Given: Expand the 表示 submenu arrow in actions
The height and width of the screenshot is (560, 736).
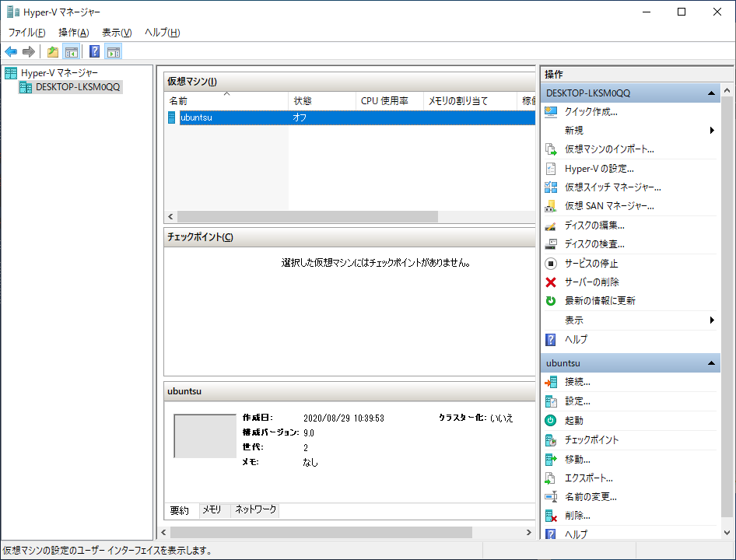Looking at the screenshot, I should 712,320.
